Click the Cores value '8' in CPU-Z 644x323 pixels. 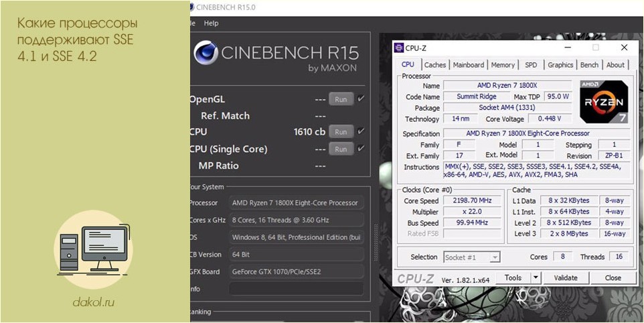pyautogui.click(x=563, y=257)
